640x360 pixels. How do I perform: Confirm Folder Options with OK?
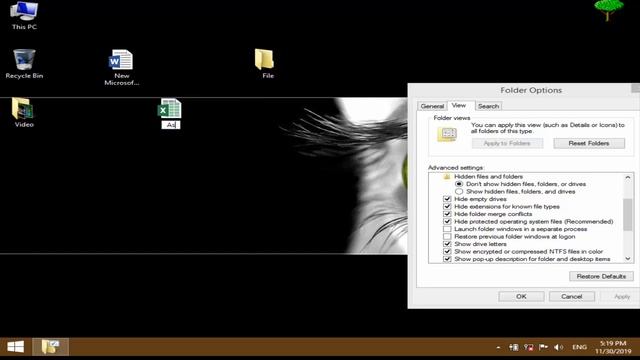(521, 296)
